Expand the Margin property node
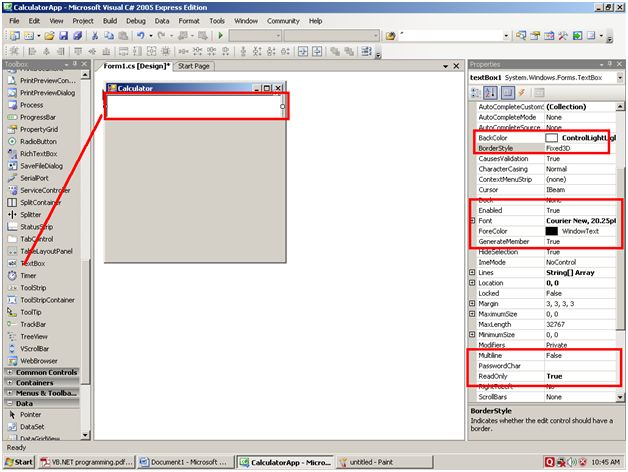Viewport: 628px width, 472px height. (472, 303)
